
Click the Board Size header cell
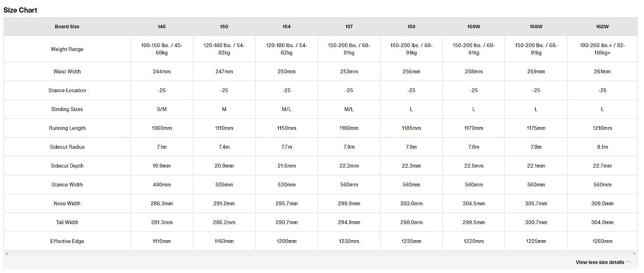point(67,27)
